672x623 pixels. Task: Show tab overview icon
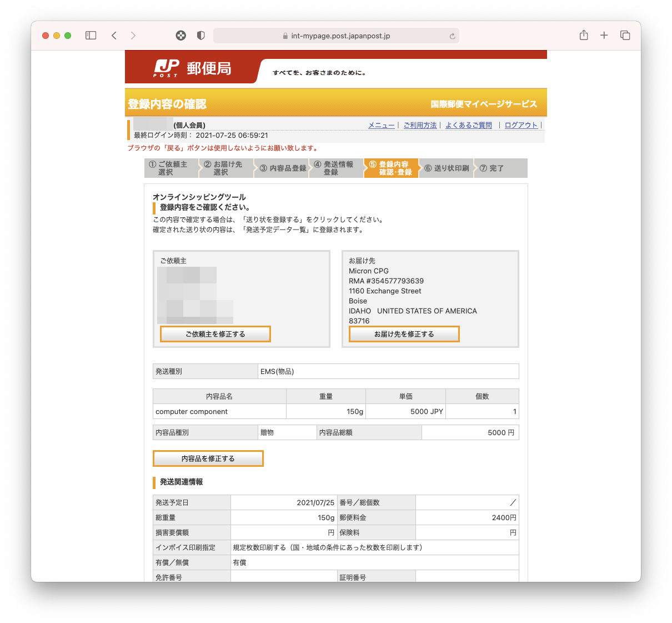[x=625, y=36]
